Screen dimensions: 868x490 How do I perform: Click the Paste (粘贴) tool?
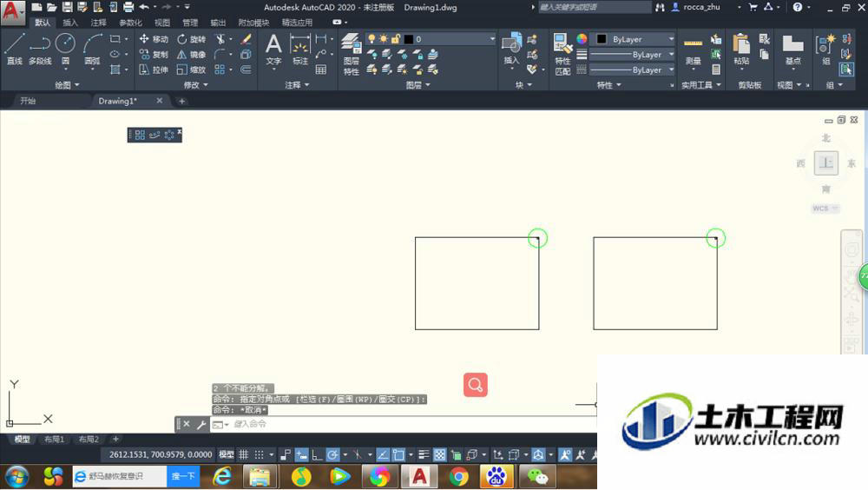[x=741, y=50]
